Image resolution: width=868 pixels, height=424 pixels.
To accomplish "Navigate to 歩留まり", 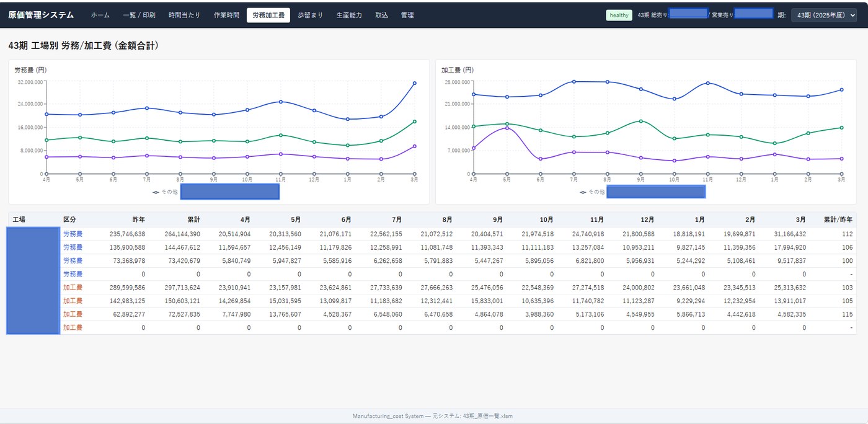I will [x=310, y=15].
